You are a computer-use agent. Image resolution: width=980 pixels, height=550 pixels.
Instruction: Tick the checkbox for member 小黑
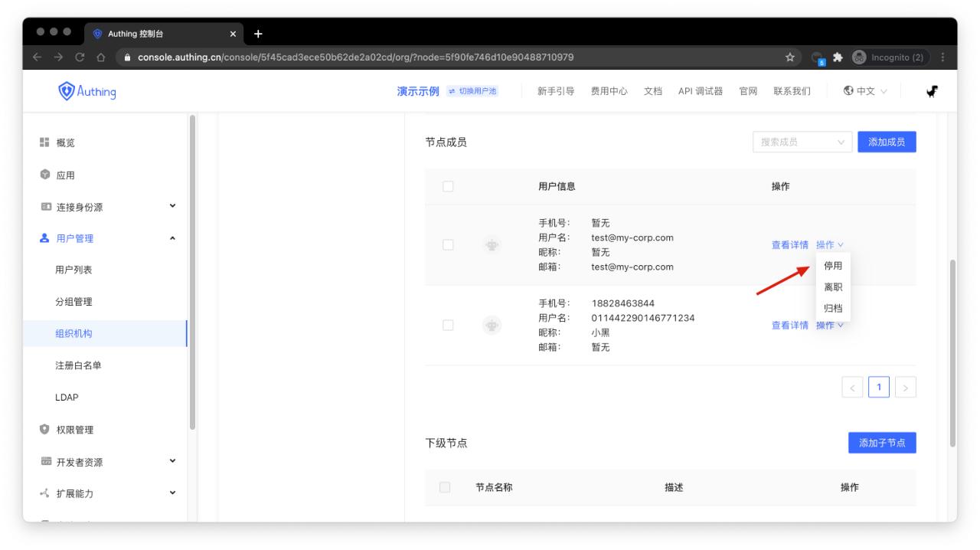click(448, 325)
